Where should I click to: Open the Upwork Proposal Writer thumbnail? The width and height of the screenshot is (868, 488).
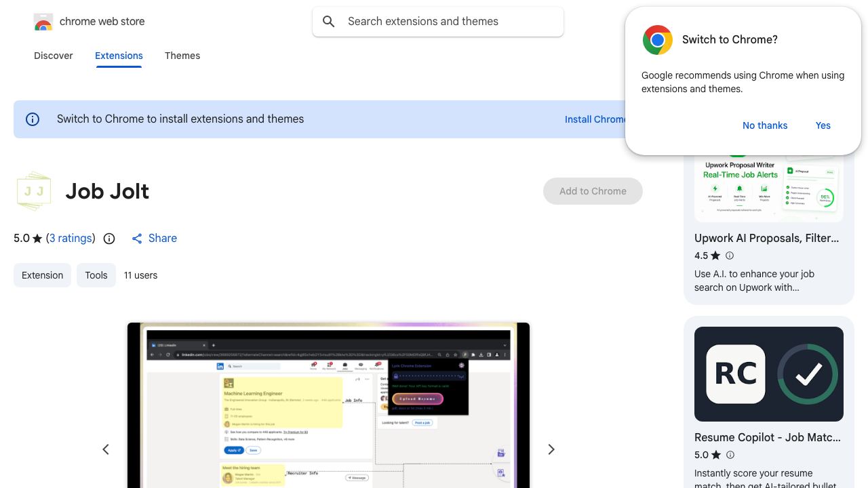[x=769, y=187]
